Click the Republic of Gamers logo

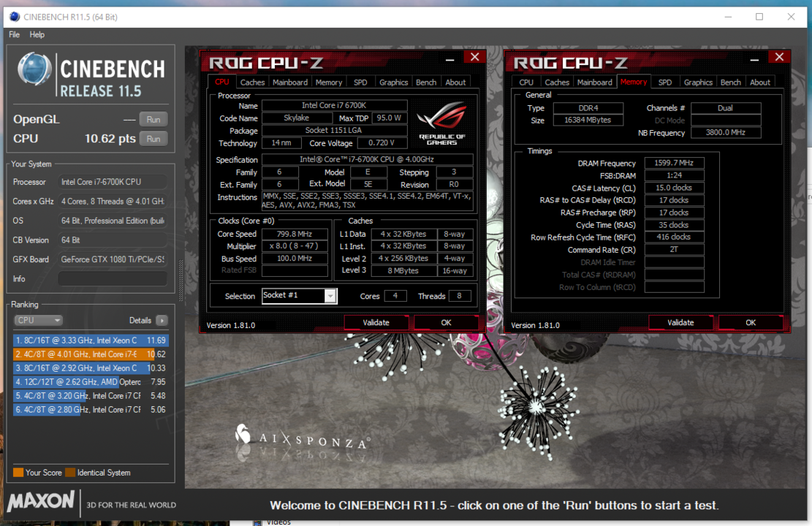(442, 123)
